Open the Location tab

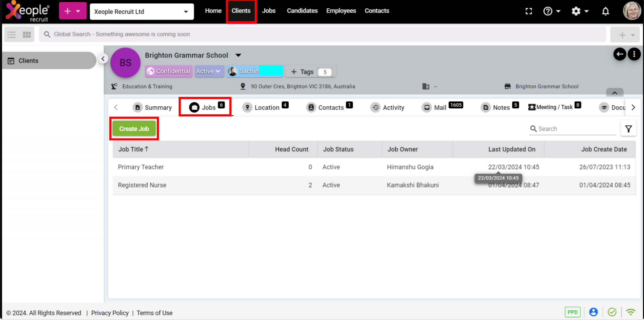pyautogui.click(x=265, y=107)
